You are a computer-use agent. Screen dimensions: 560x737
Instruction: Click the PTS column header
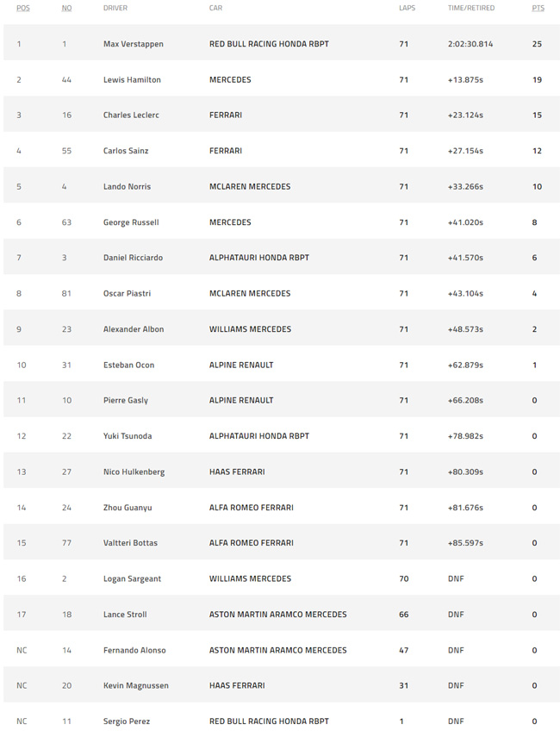(538, 8)
